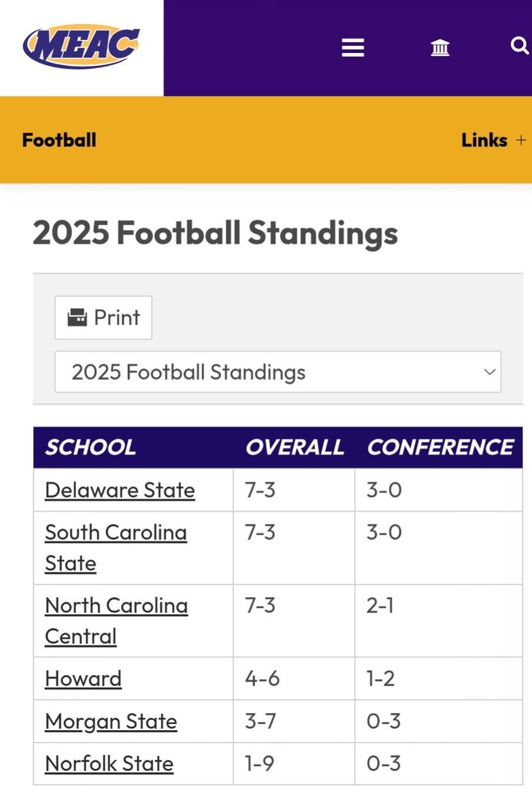Expand the Links plus sign
532x794 pixels.
tap(521, 140)
